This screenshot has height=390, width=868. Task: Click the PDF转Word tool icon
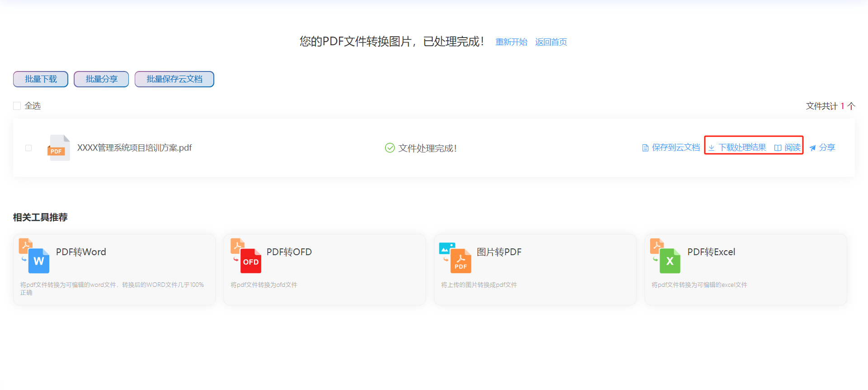point(34,256)
